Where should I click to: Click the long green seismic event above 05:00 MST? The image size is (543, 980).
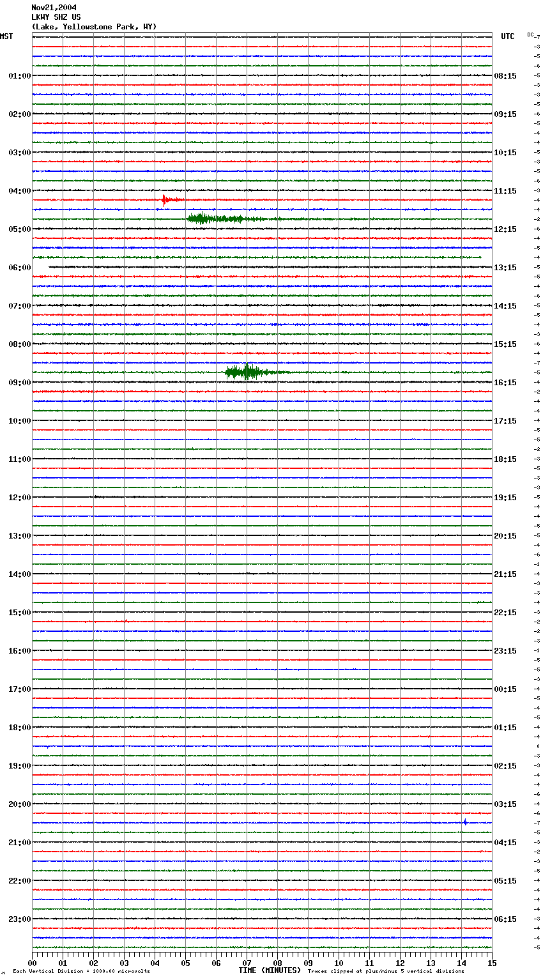[x=217, y=218]
